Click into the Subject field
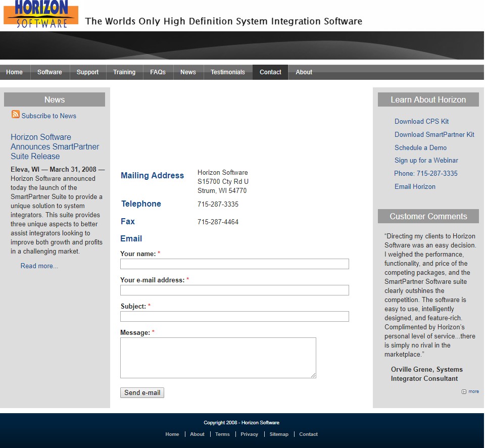The height and width of the screenshot is (448, 485). 234,317
